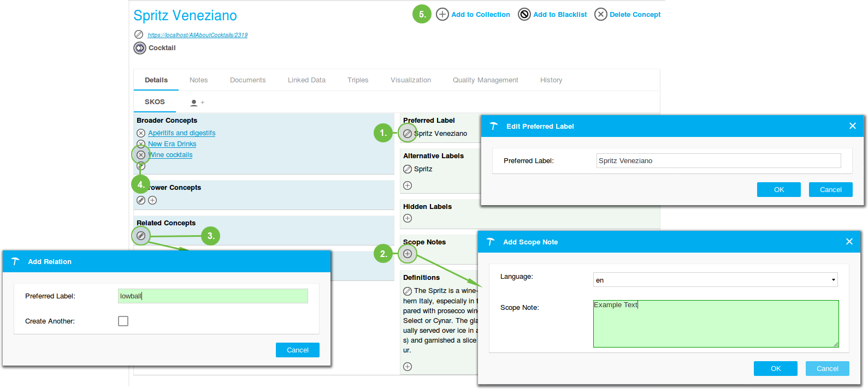The width and height of the screenshot is (868, 389).
Task: Click the Add to Collection plus icon
Action: pyautogui.click(x=442, y=14)
